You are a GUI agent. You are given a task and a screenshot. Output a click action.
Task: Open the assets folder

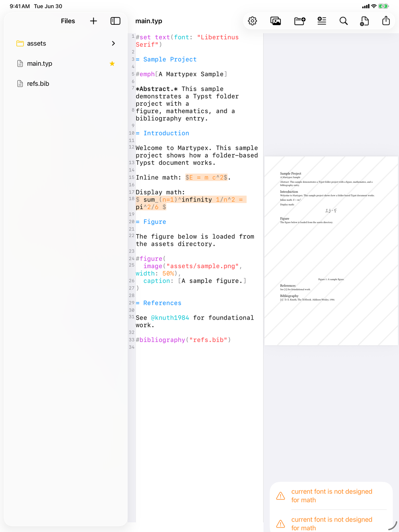66,44
